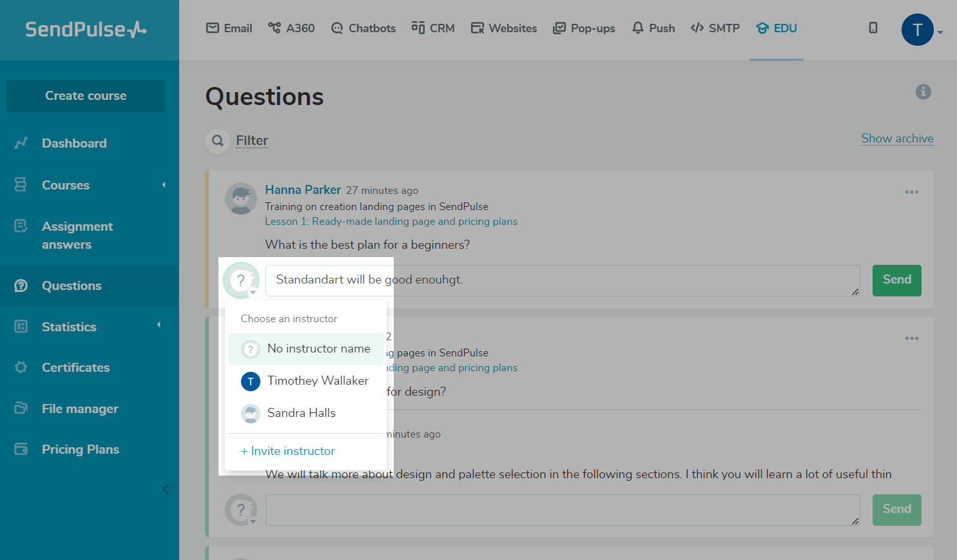Screen dimensions: 957x560
Task: Click the Create course button
Action: [x=86, y=96]
